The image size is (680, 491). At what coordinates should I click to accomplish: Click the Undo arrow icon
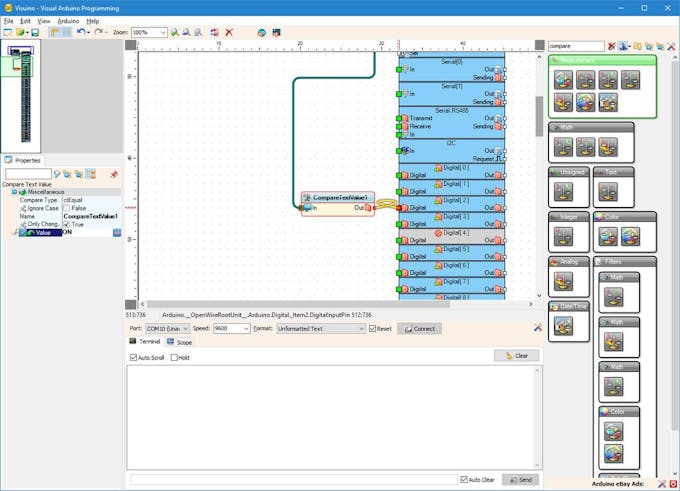tap(80, 32)
